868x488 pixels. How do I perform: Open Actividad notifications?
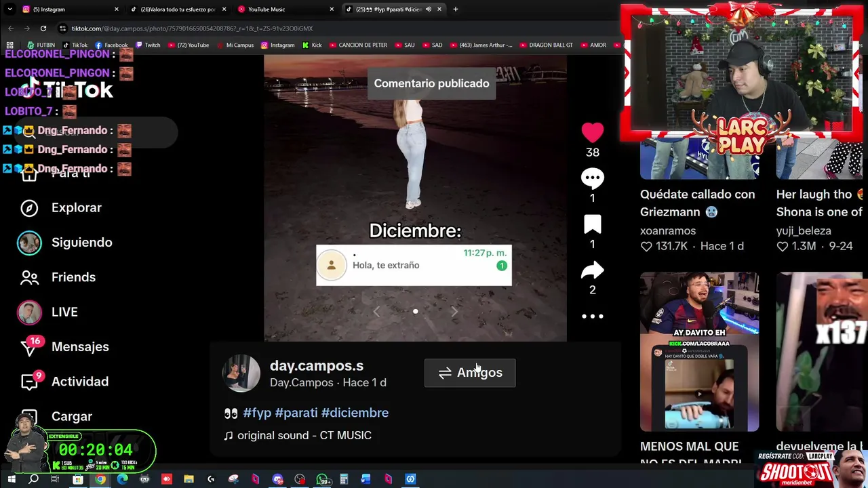tap(80, 381)
